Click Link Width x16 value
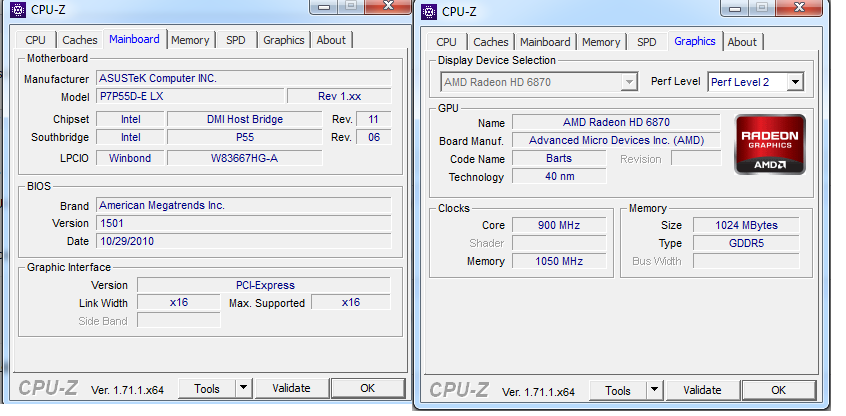Viewport: 846px width, 416px height. point(179,303)
